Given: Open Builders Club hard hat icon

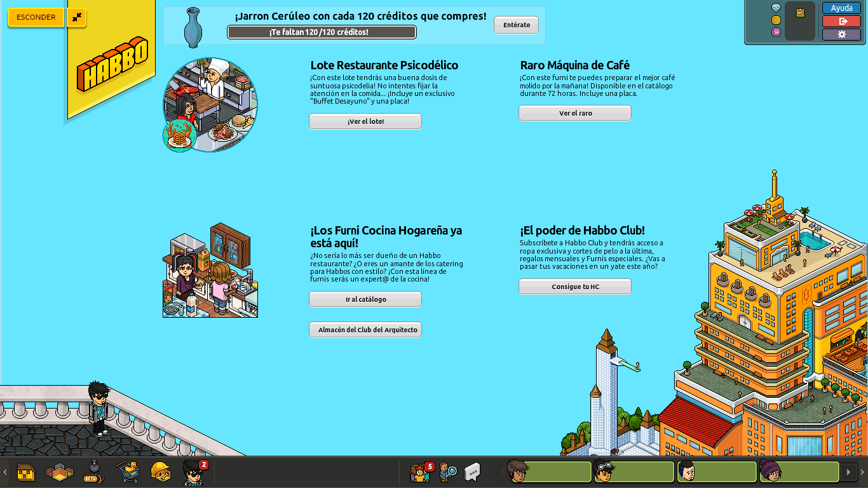Looking at the screenshot, I should [x=161, y=472].
